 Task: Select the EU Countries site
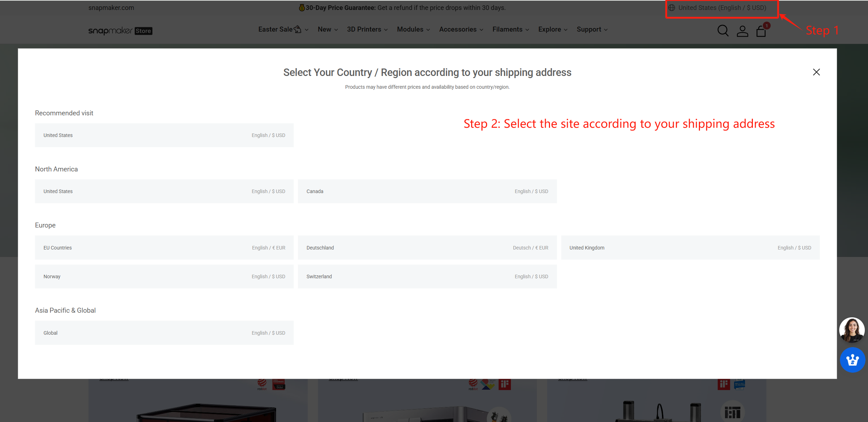pyautogui.click(x=164, y=248)
